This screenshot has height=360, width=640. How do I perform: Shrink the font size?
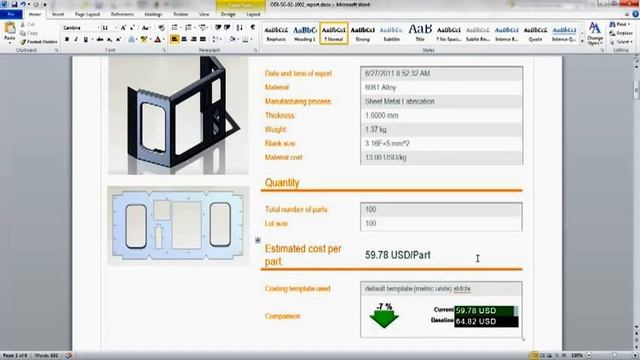click(132, 28)
